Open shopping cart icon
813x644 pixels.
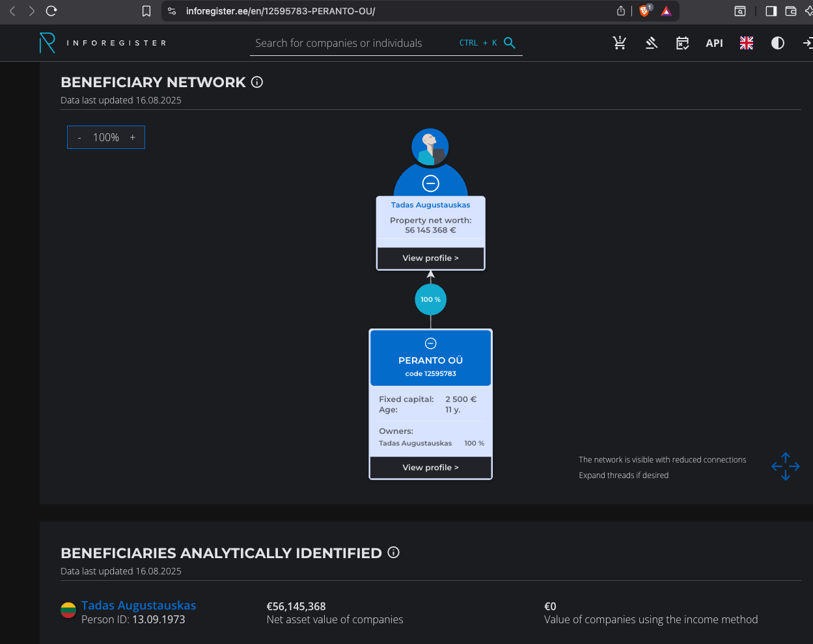620,43
